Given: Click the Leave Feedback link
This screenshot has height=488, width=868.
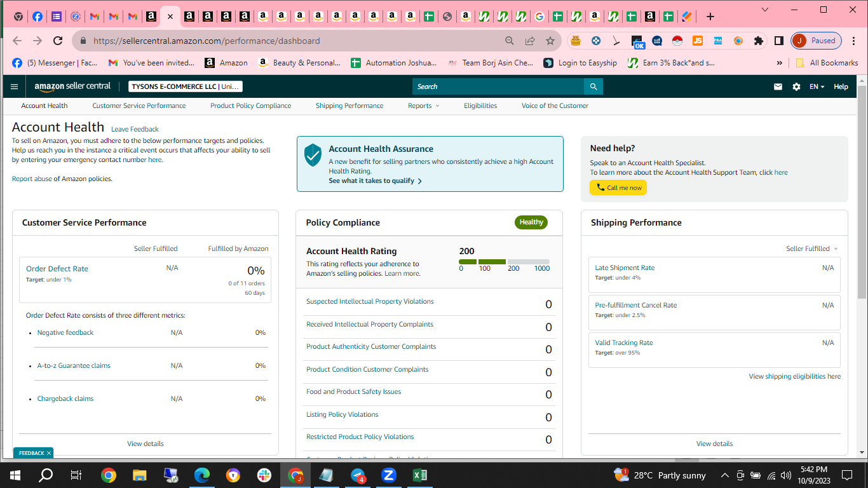Looking at the screenshot, I should pyautogui.click(x=135, y=129).
